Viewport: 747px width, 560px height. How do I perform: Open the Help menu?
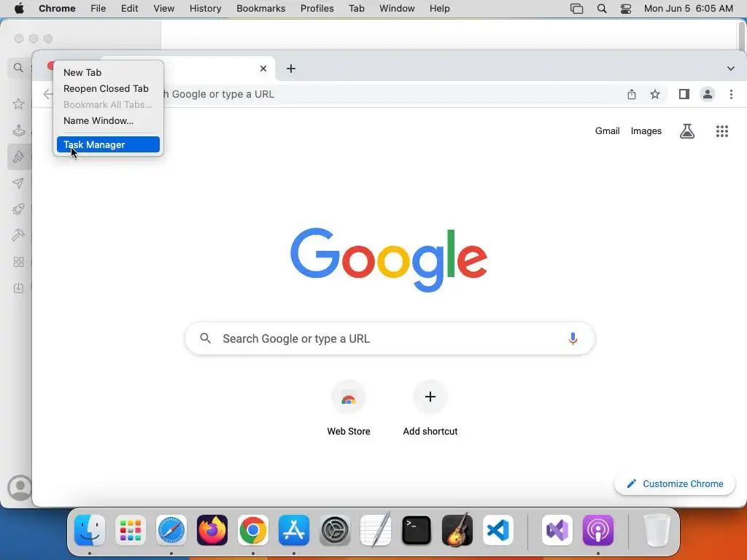click(x=439, y=9)
